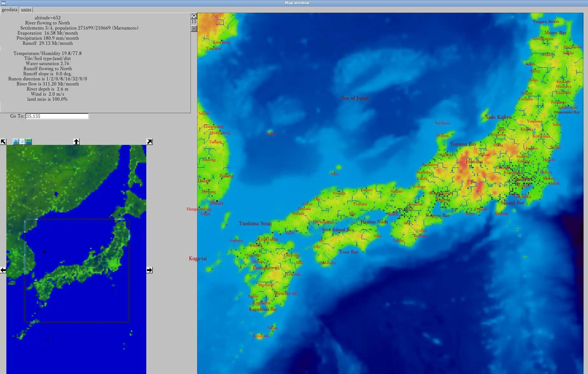Click the Tokyo label on the map

[x=523, y=185]
